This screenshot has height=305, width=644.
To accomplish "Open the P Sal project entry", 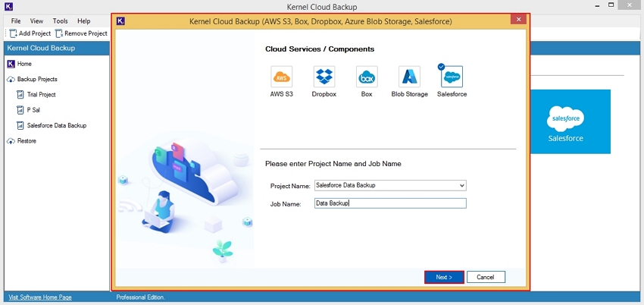I will click(33, 110).
